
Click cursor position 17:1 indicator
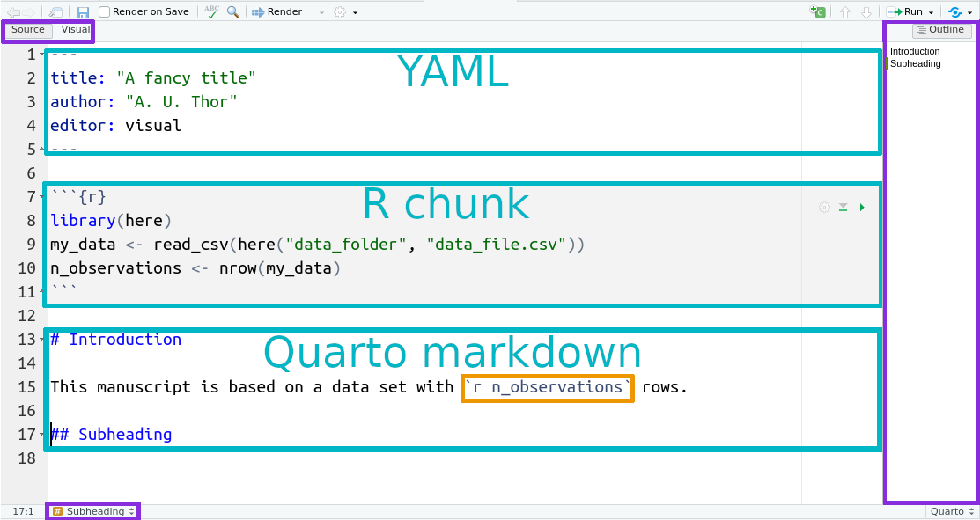tap(23, 511)
